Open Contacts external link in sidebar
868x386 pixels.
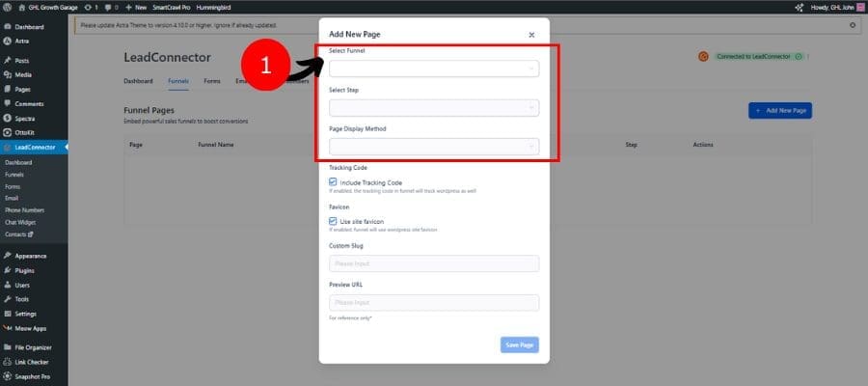coord(19,234)
